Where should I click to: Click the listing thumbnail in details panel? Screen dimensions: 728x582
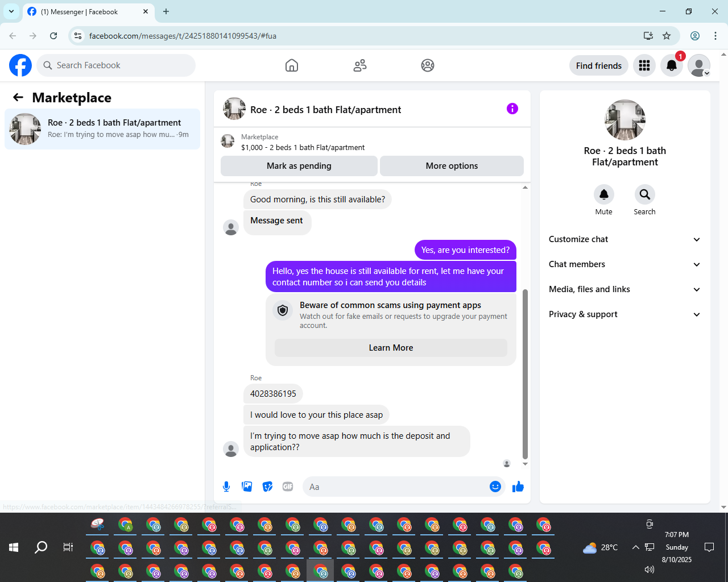click(x=625, y=120)
